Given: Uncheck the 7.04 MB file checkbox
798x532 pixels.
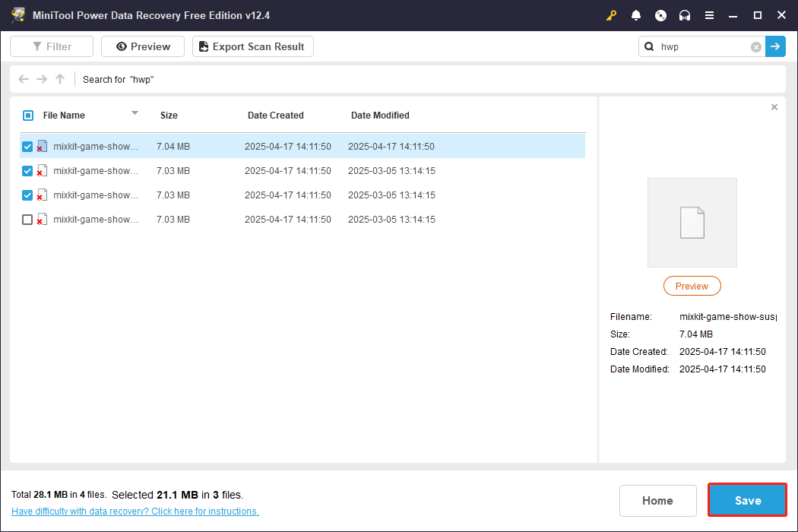Looking at the screenshot, I should point(27,147).
